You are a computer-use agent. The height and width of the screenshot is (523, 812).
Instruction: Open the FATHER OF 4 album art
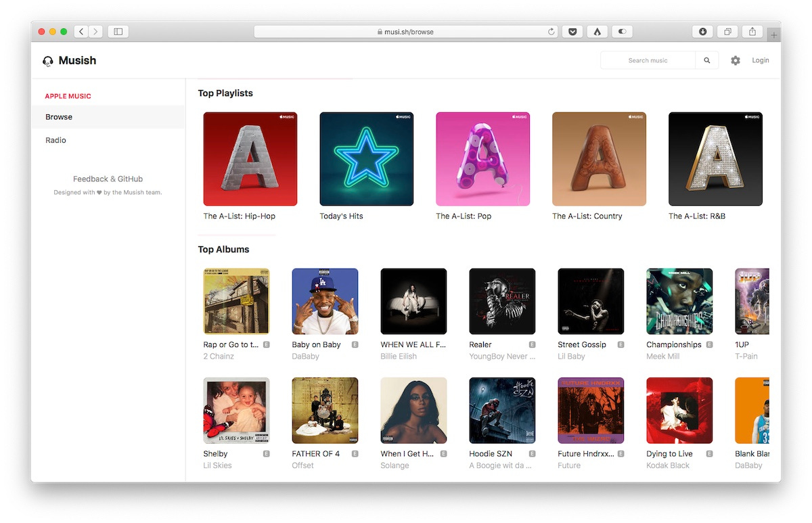pyautogui.click(x=325, y=411)
